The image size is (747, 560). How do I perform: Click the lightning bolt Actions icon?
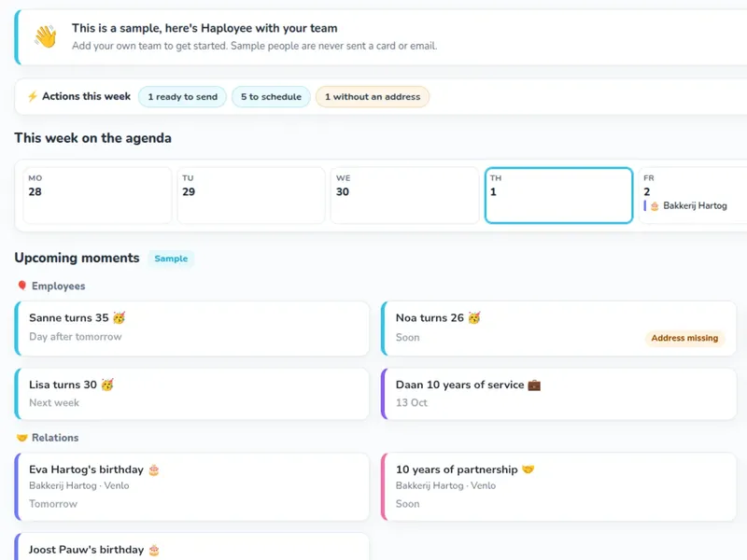coord(32,97)
